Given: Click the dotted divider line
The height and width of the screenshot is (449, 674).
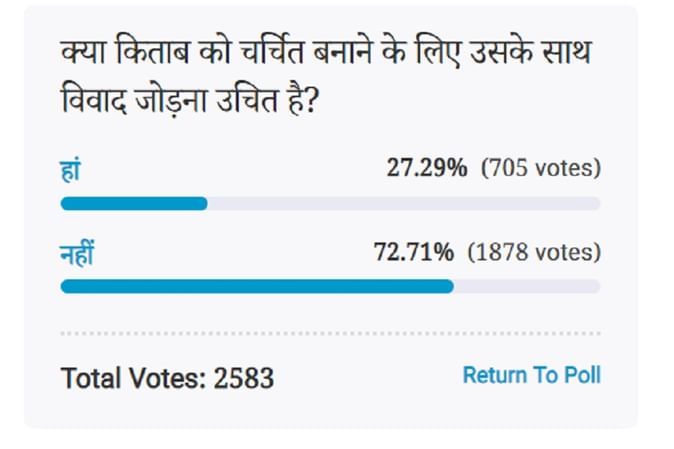Looking at the screenshot, I should [330, 333].
